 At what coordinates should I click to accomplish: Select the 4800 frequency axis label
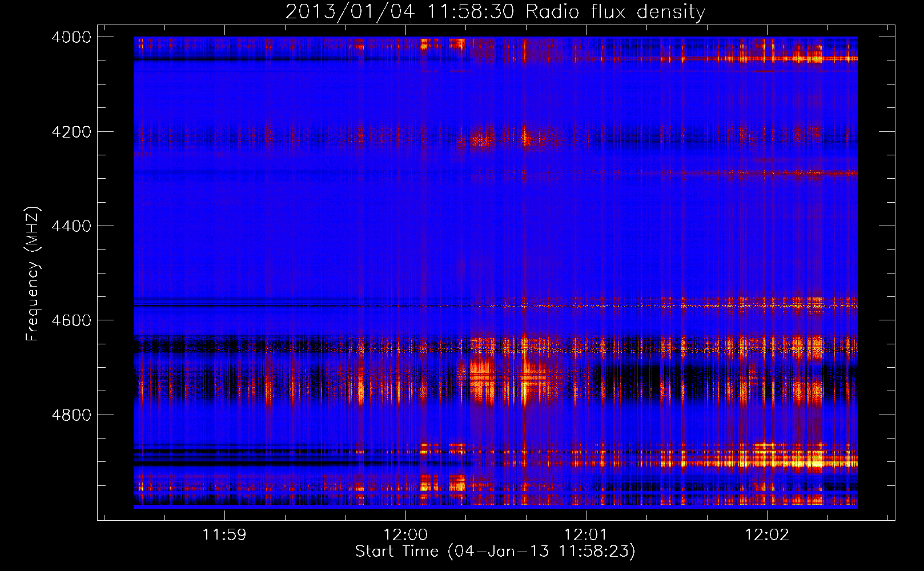[x=71, y=415]
